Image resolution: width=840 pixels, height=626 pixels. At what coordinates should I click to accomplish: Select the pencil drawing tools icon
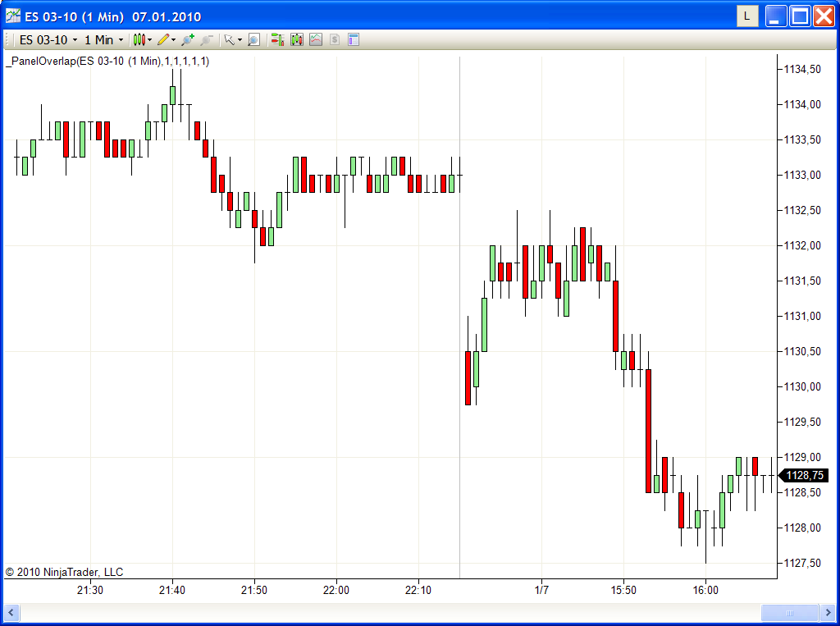click(163, 39)
